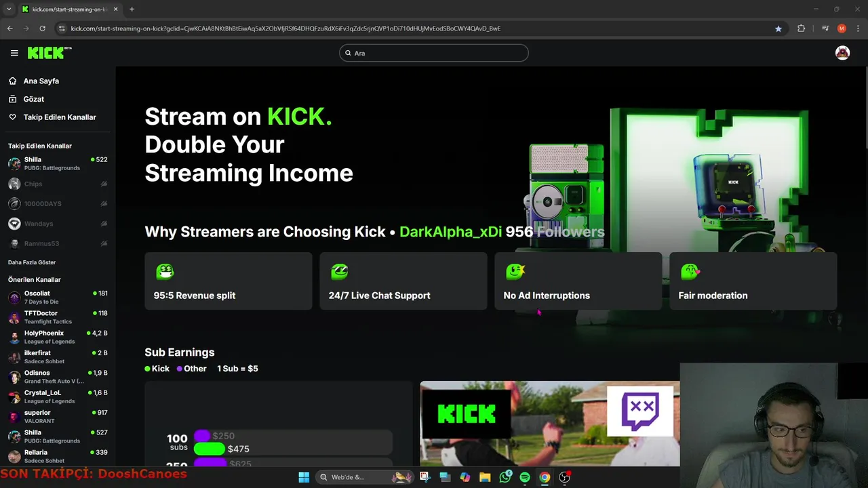Viewport: 868px width, 488px height.
Task: Open followed channel Shilla with 522 viewers
Action: tap(58, 163)
